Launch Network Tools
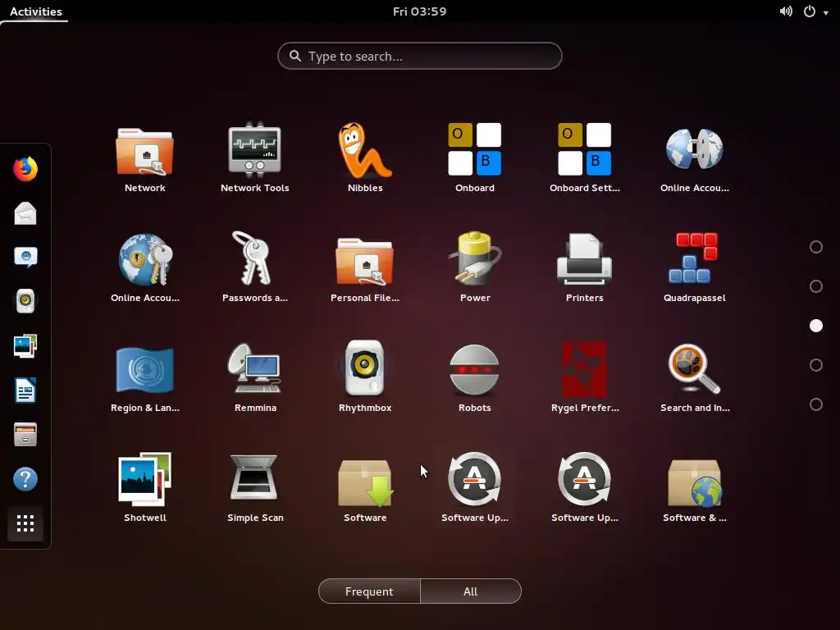This screenshot has height=630, width=840. pyautogui.click(x=254, y=158)
